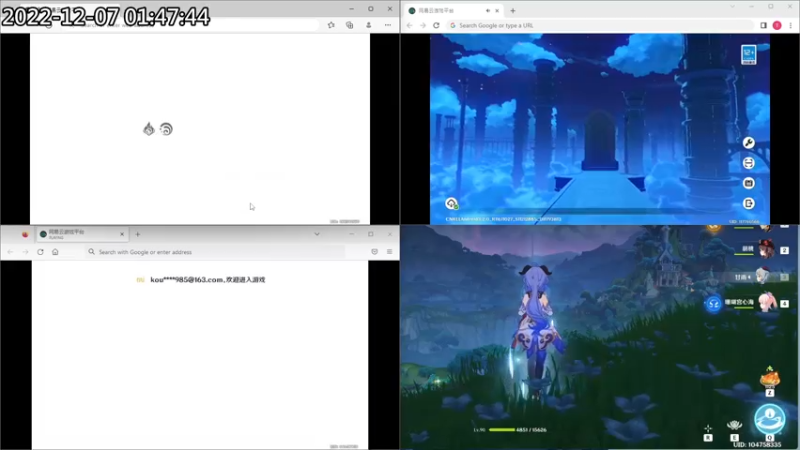
Task: Click Firefox back arrow
Action: [10, 252]
